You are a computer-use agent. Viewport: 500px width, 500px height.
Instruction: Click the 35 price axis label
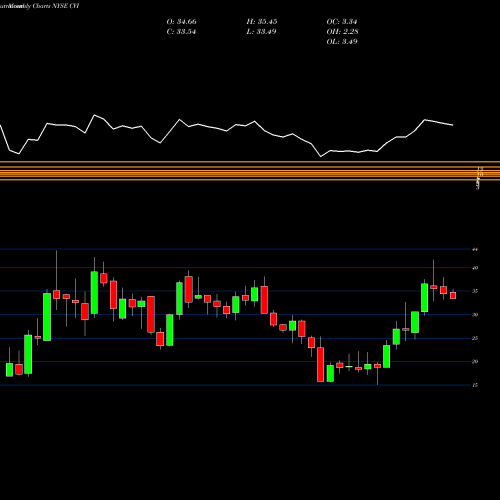coord(475,291)
